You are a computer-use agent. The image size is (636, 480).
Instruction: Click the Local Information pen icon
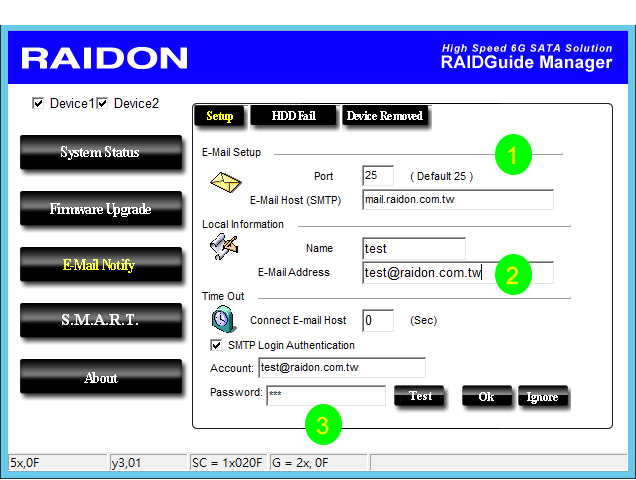pos(224,249)
